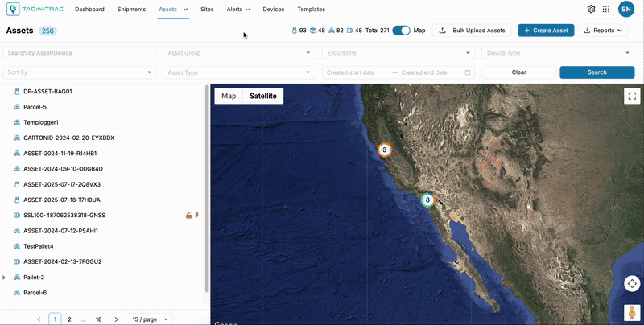Click the Clear filters button

click(x=518, y=72)
